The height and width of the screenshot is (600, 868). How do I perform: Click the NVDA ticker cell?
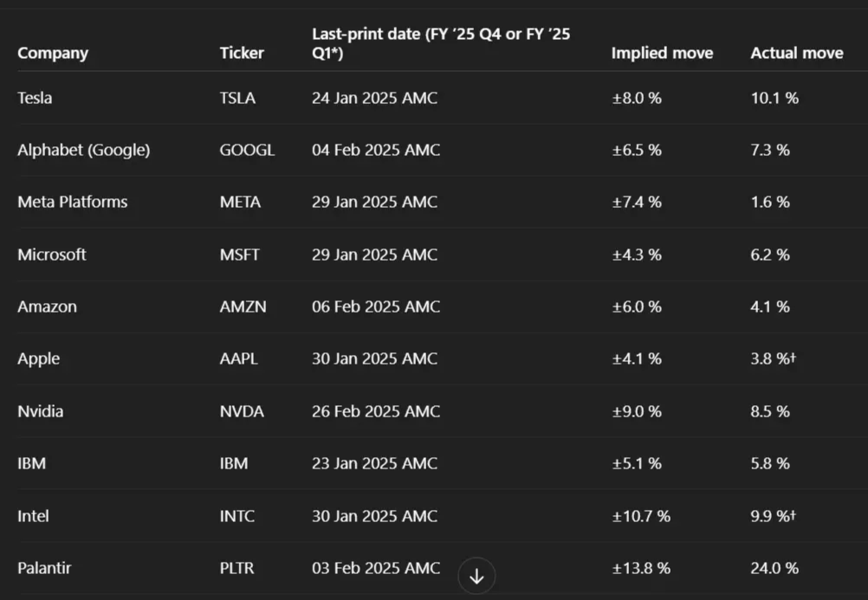pos(242,411)
